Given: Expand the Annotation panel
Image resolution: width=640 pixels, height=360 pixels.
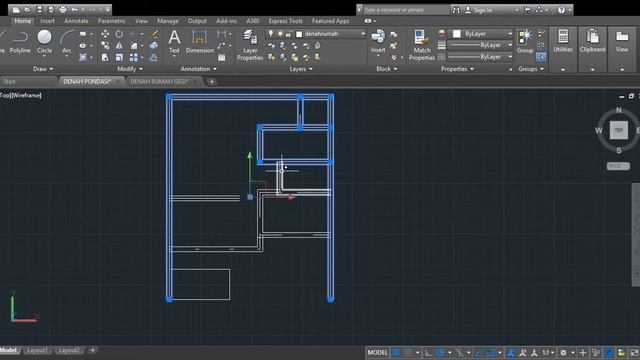Looking at the screenshot, I should point(198,69).
